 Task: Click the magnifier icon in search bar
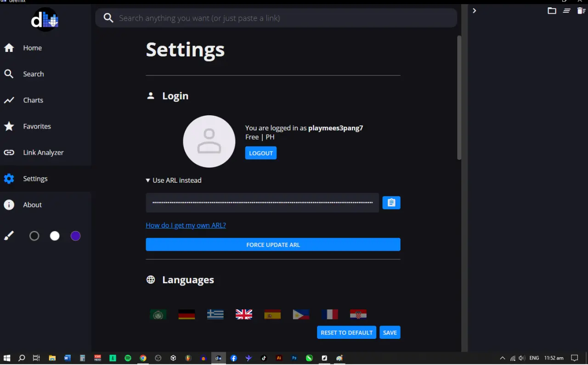108,18
